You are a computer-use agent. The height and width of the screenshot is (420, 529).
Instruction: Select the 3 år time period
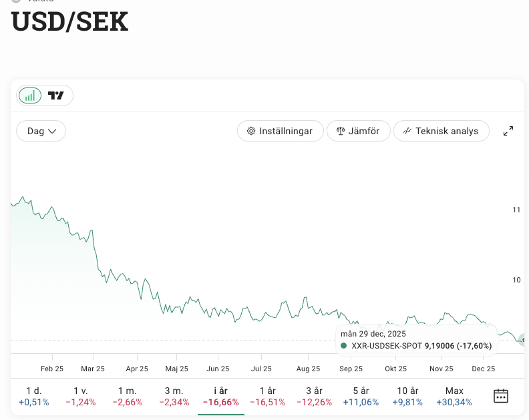click(314, 396)
